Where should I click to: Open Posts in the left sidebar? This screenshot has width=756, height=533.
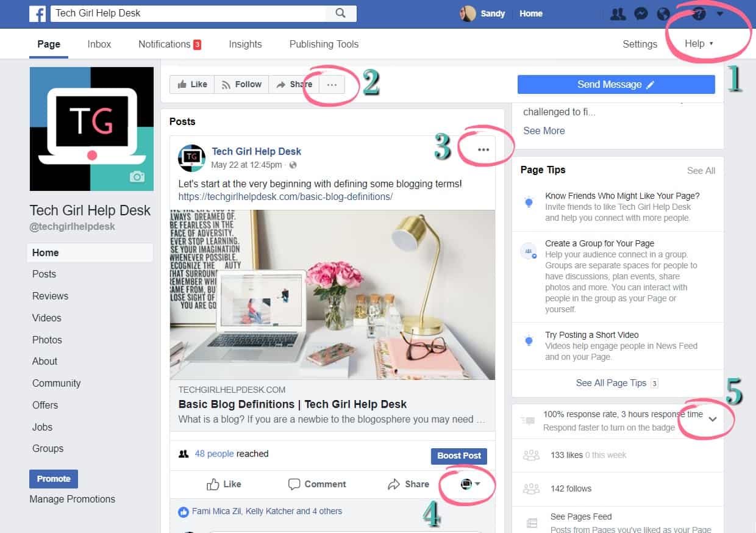click(44, 274)
